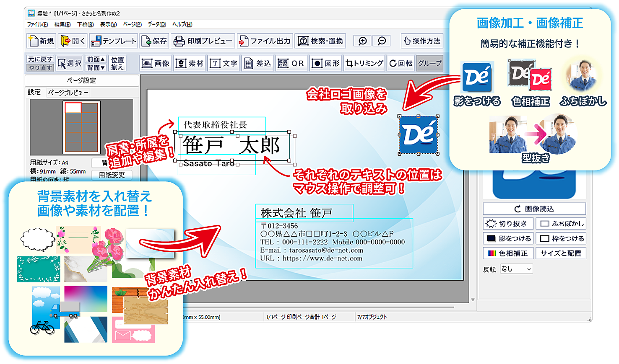This screenshot has height=364, width=619.
Task: Load an image with 画像読込
Action: point(534,209)
